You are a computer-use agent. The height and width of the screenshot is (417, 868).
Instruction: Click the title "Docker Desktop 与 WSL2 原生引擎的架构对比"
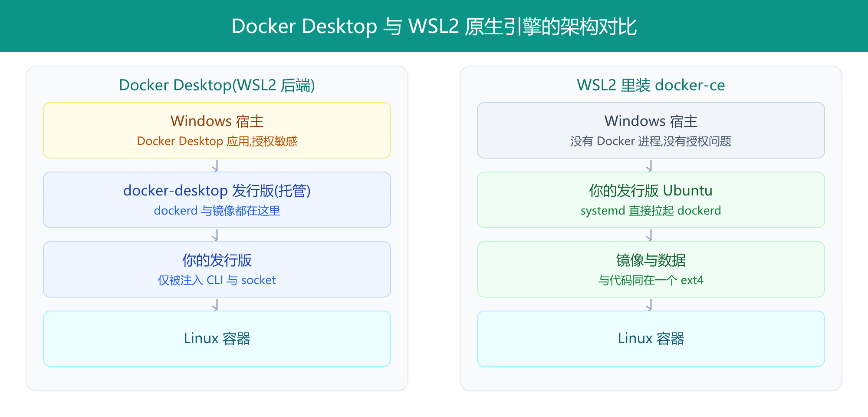point(434,26)
